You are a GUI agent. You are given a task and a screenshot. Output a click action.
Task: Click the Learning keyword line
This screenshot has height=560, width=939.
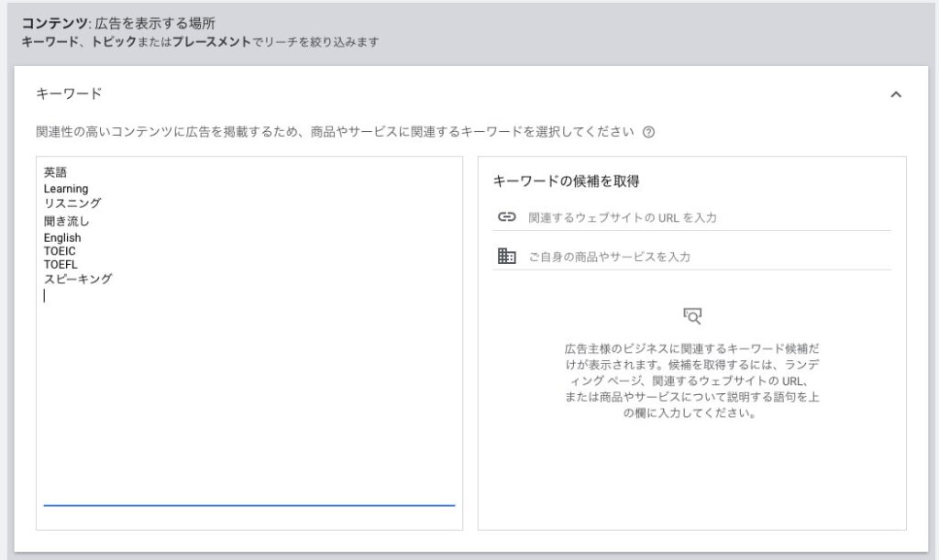[x=66, y=189]
